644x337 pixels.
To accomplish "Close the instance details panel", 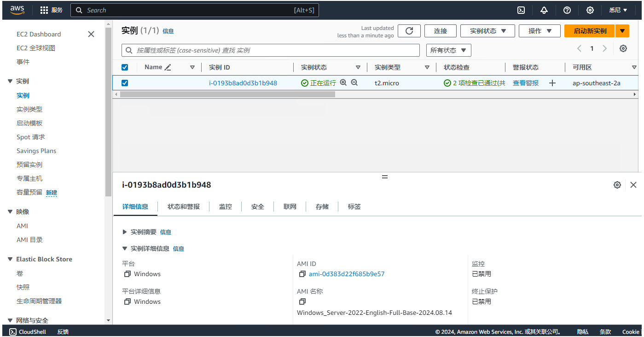I will 633,185.
